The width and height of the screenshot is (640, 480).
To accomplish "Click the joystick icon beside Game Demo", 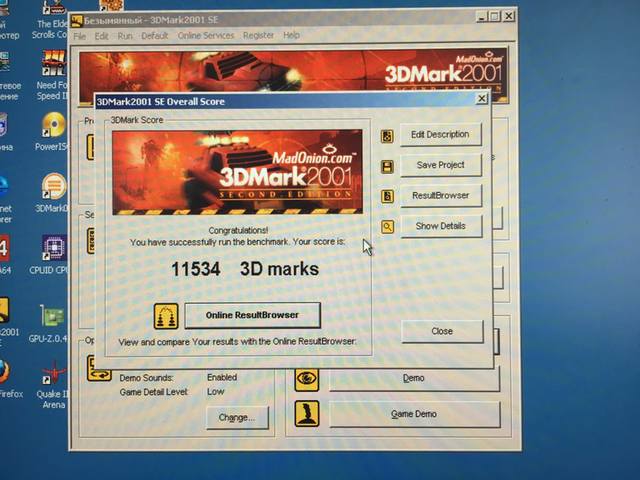I will [x=307, y=414].
